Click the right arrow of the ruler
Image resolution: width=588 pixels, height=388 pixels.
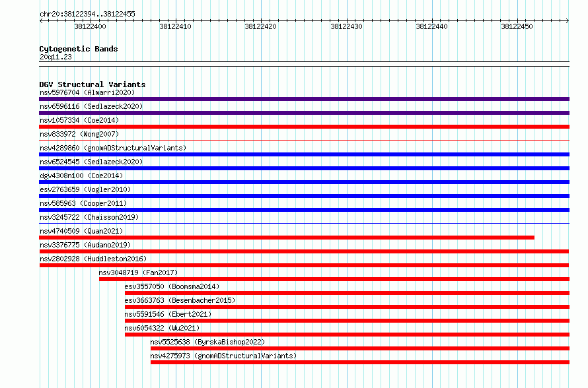[568, 21]
